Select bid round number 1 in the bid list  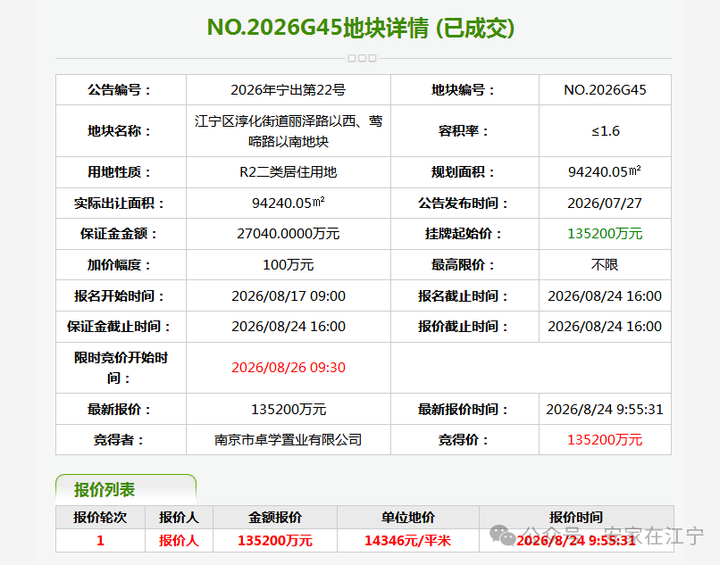(x=100, y=541)
